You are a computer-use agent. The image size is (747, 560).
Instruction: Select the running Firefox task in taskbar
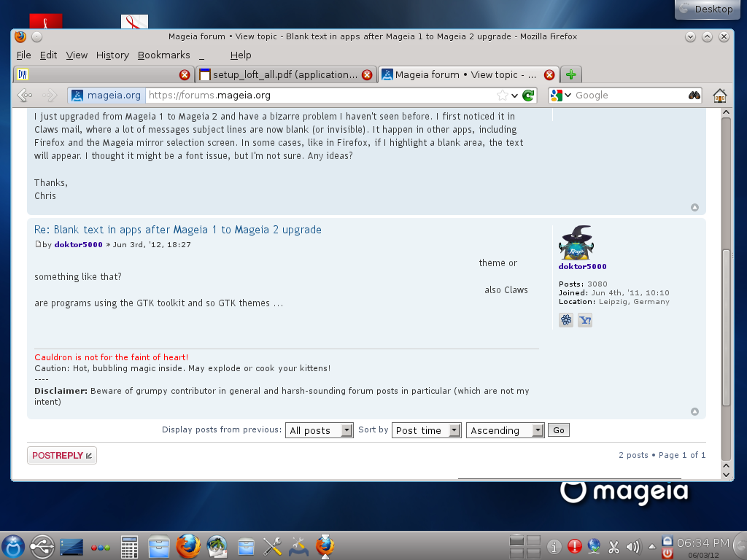(325, 546)
